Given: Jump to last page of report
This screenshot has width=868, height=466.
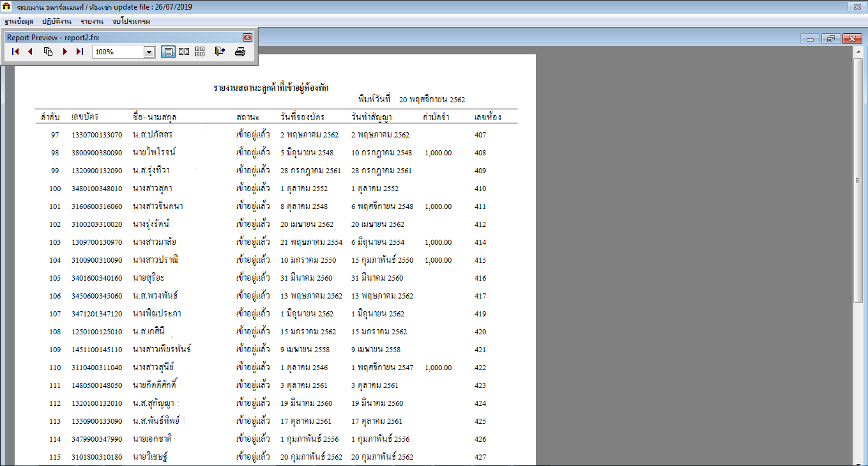Looking at the screenshot, I should click(80, 52).
